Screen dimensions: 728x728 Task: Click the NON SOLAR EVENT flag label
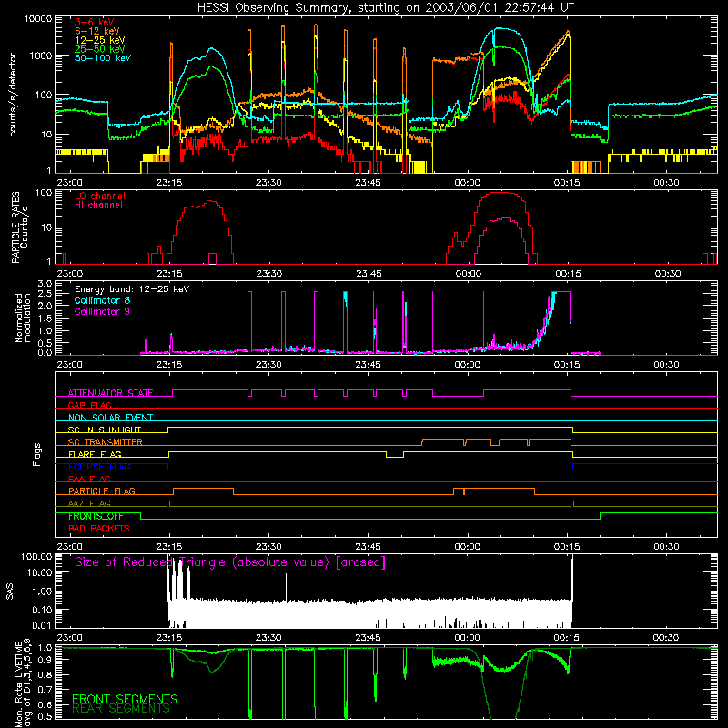tap(110, 418)
